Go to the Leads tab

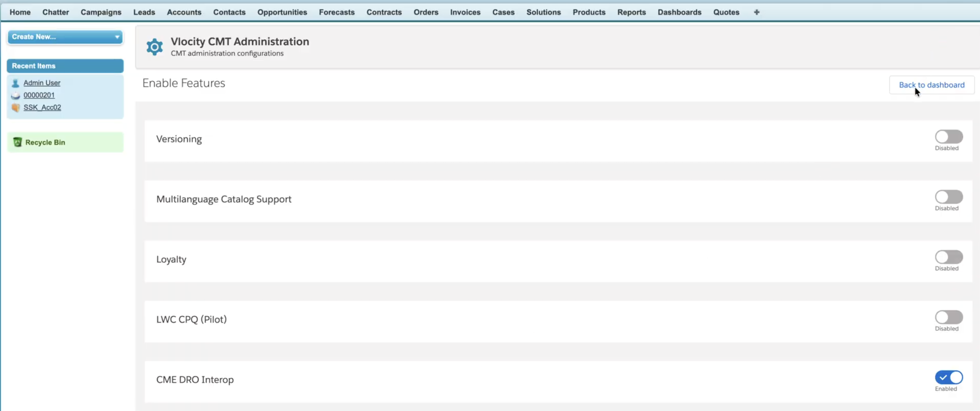pyautogui.click(x=144, y=12)
